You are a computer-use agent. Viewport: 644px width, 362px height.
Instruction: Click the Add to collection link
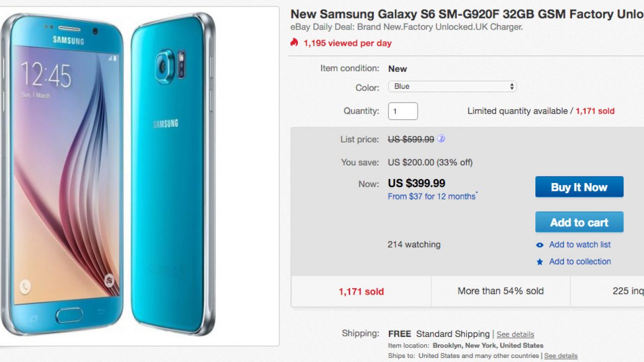580,261
